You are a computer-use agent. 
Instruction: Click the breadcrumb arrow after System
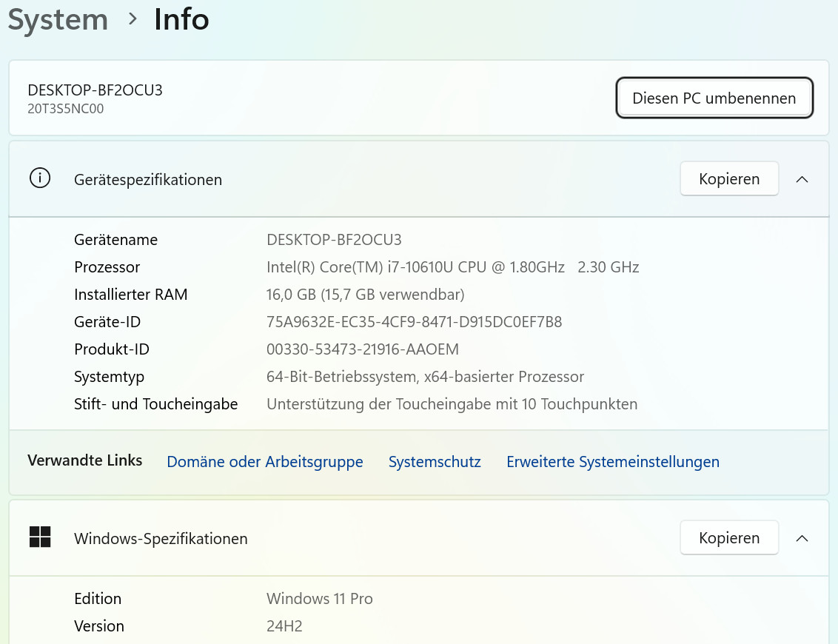[x=133, y=19]
